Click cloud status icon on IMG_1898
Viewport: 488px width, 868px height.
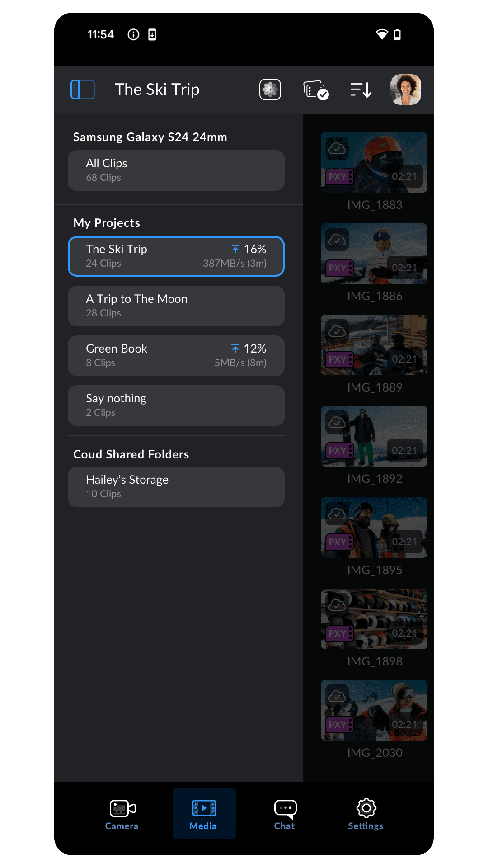point(337,605)
